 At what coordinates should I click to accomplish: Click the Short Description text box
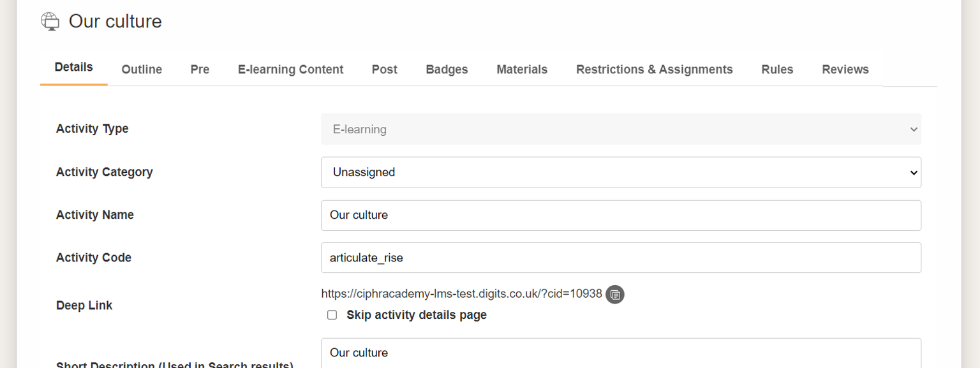621,353
